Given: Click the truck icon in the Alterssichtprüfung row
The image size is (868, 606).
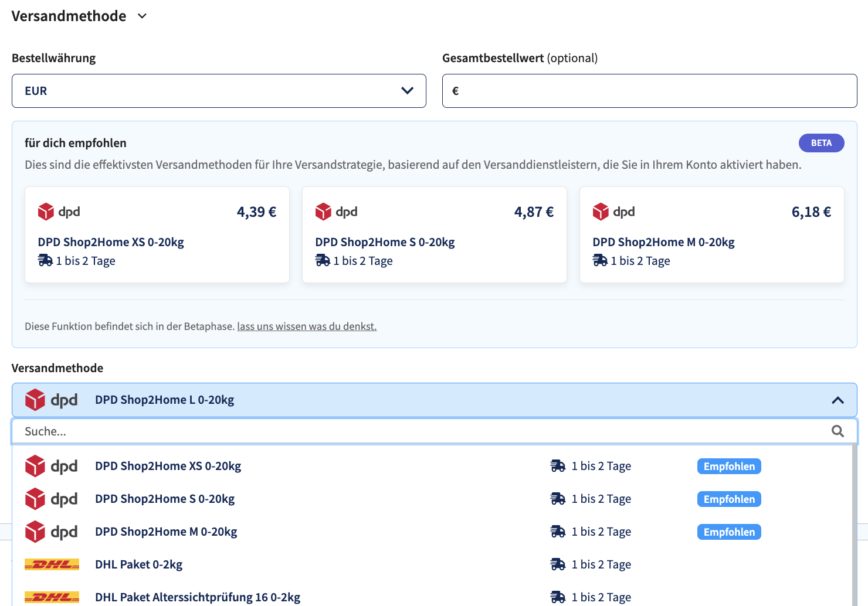Looking at the screenshot, I should (x=558, y=597).
